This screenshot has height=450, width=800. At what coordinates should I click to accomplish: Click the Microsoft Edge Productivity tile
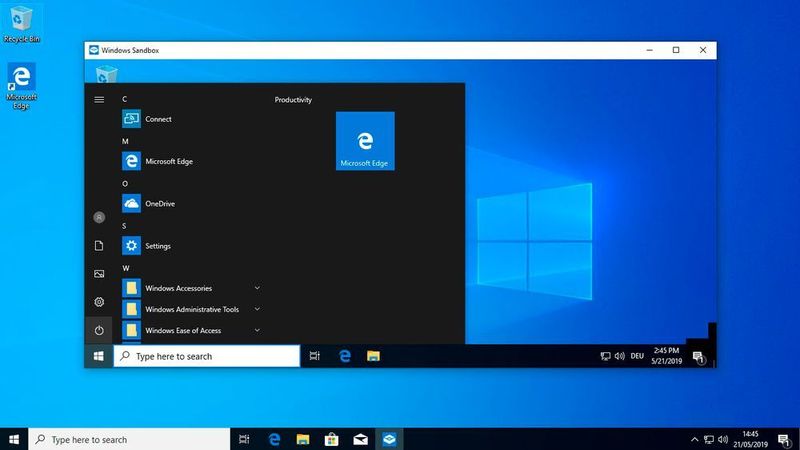click(365, 141)
